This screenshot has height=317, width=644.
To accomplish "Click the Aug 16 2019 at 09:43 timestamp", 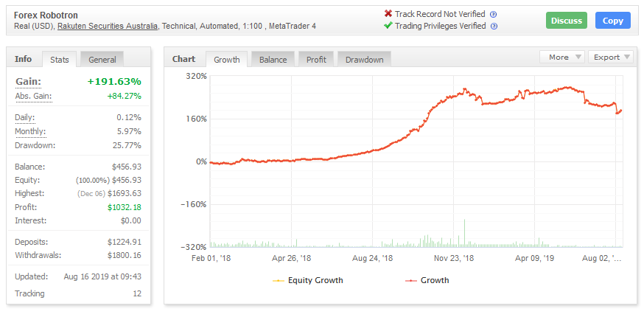I will pos(102,276).
